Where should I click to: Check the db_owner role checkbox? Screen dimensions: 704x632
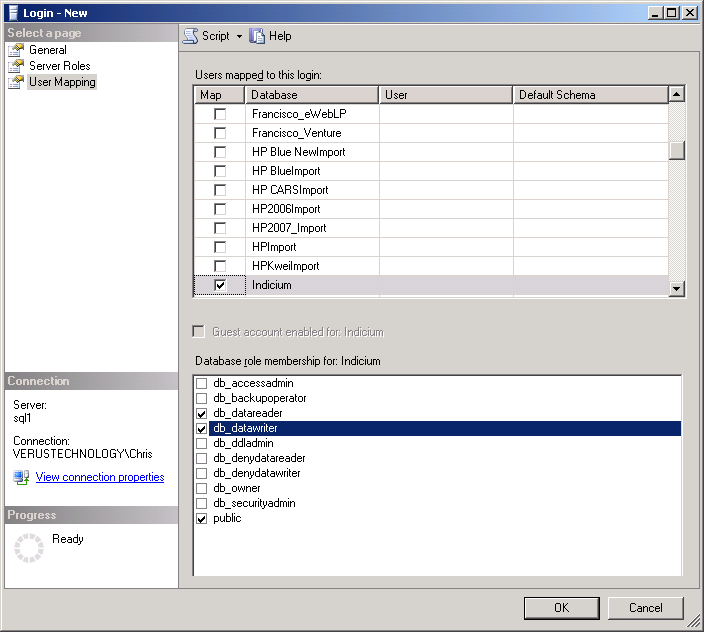pyautogui.click(x=202, y=488)
